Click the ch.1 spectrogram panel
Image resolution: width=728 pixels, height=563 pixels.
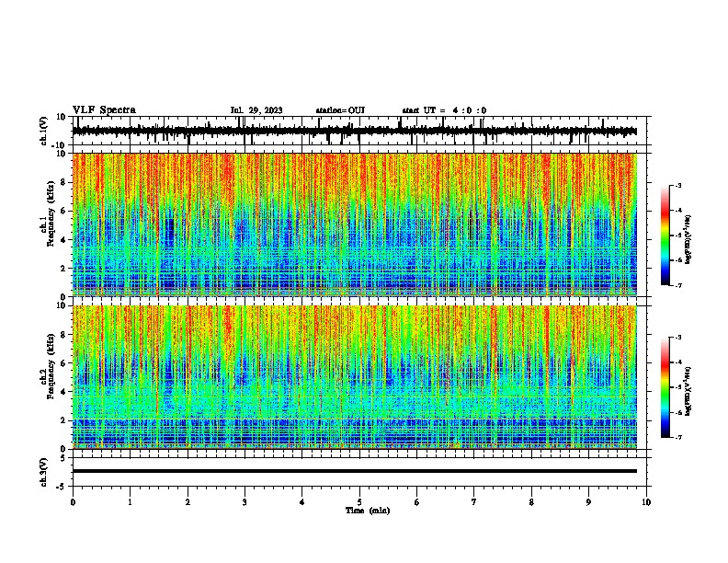[x=354, y=224]
